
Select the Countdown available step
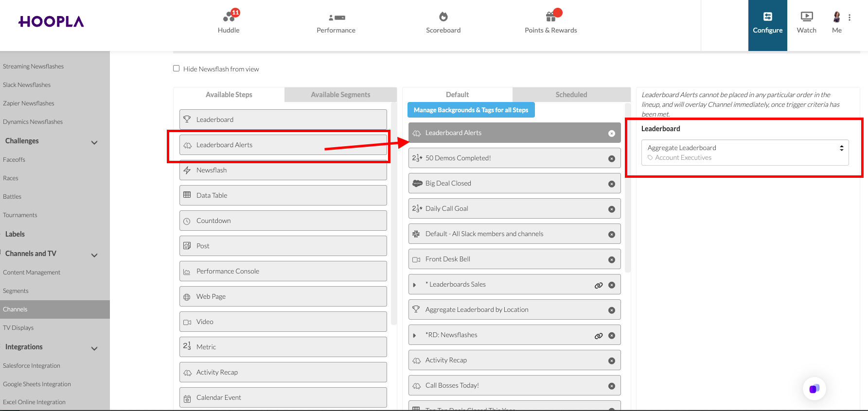(x=283, y=221)
